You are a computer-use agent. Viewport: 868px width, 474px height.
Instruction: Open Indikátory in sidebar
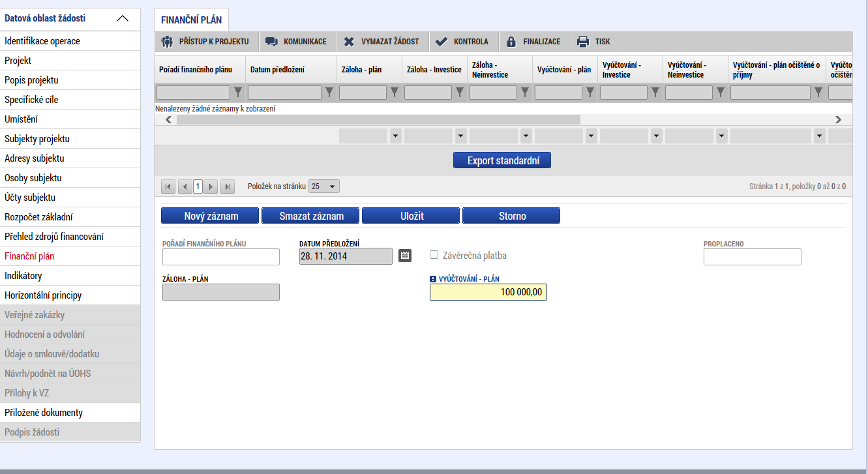click(70, 276)
